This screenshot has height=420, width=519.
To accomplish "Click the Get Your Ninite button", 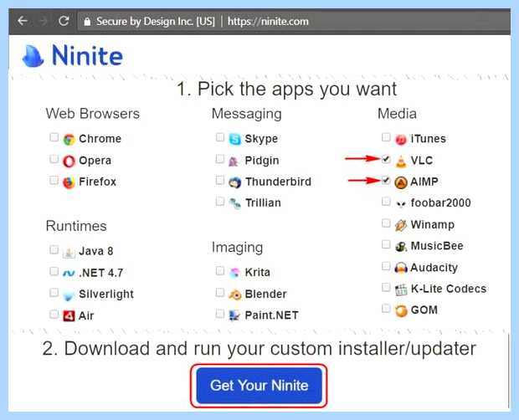I will [259, 386].
